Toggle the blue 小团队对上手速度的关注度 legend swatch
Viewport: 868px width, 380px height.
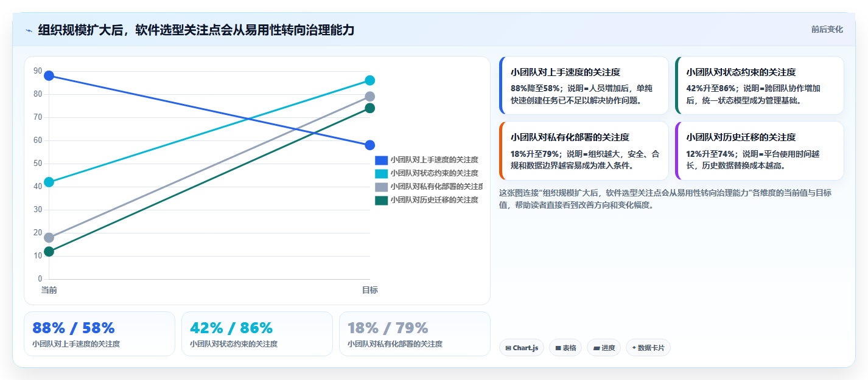point(381,160)
